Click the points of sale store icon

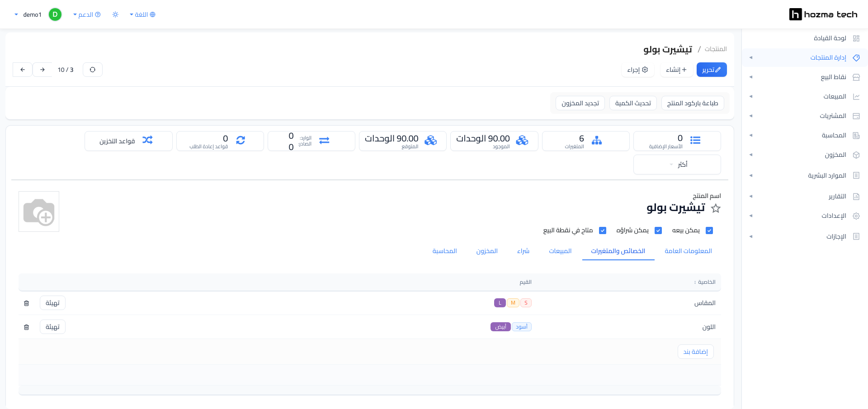pyautogui.click(x=856, y=77)
